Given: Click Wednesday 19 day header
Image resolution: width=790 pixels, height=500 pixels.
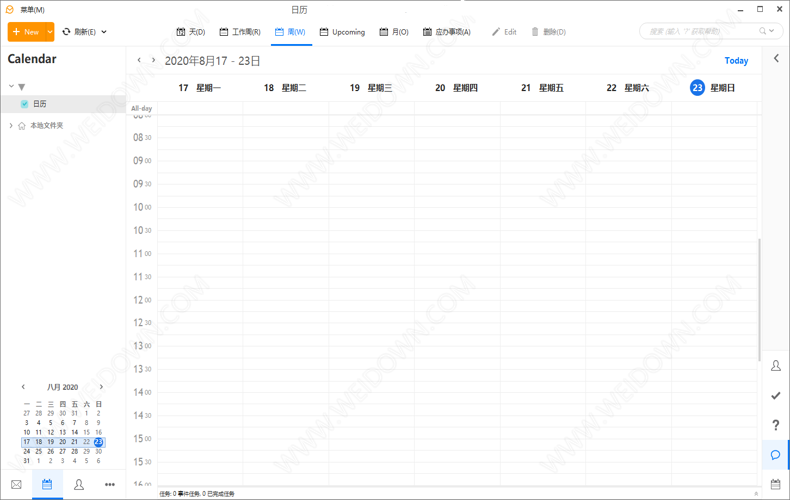Looking at the screenshot, I should pos(371,88).
